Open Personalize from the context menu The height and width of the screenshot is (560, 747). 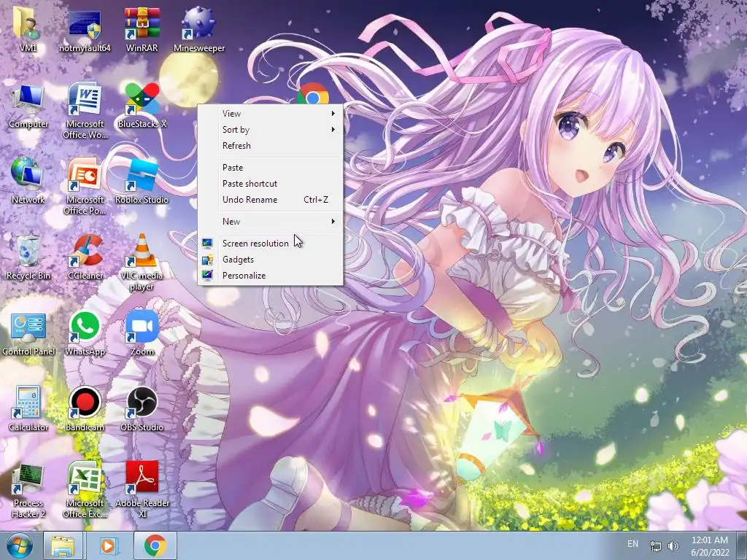click(x=270, y=276)
